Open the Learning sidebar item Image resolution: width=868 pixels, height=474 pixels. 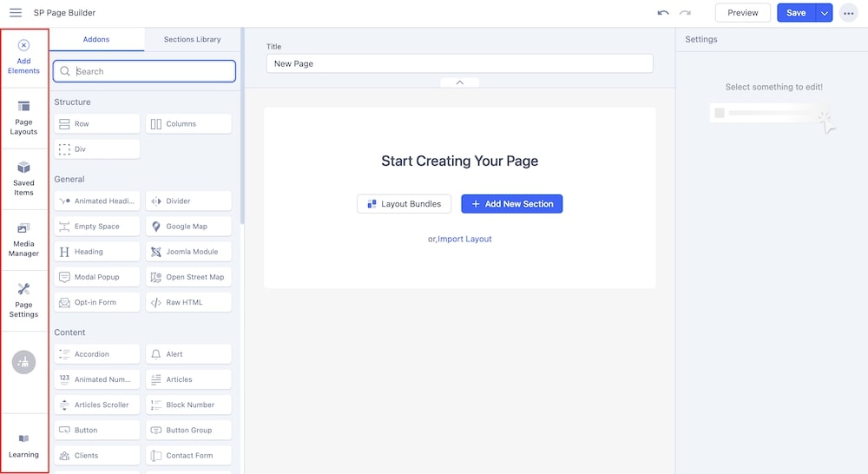[23, 445]
